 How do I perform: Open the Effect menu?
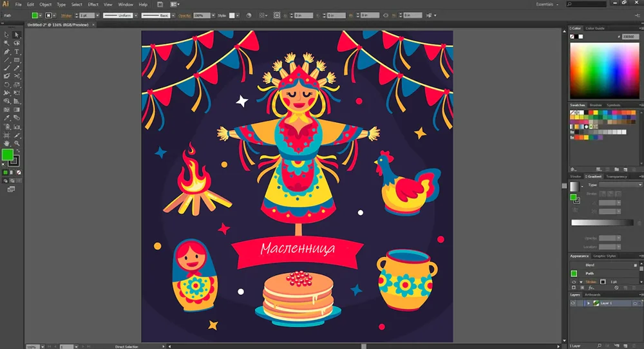click(93, 5)
